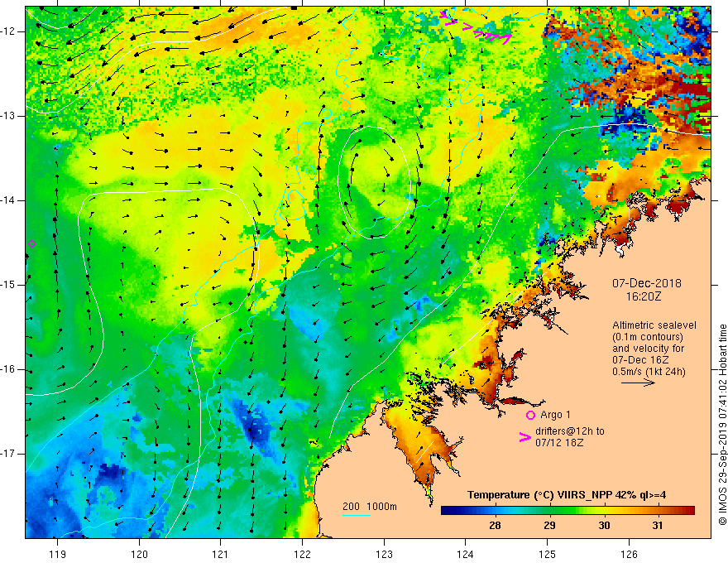The height and width of the screenshot is (563, 728).
Task: Click the longitude 121 axis label
Action: point(221,554)
